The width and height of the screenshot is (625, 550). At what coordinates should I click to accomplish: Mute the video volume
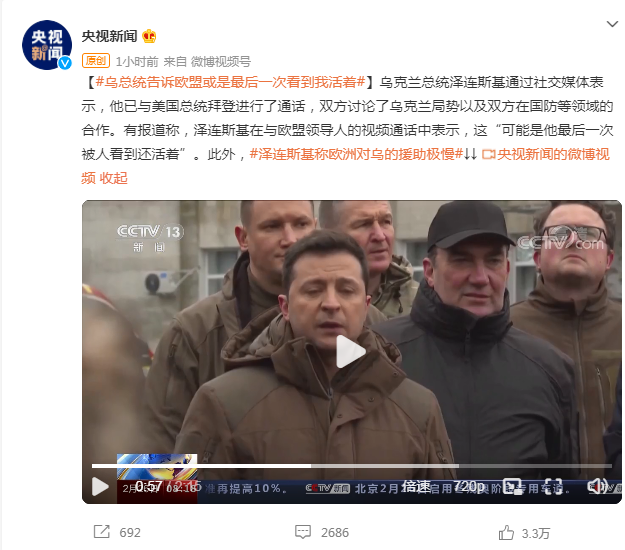click(597, 487)
